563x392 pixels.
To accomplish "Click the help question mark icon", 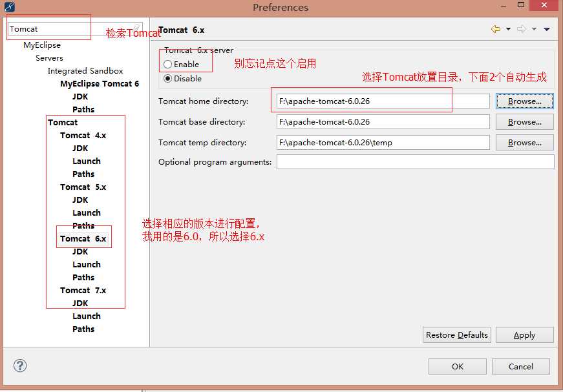I will point(20,366).
